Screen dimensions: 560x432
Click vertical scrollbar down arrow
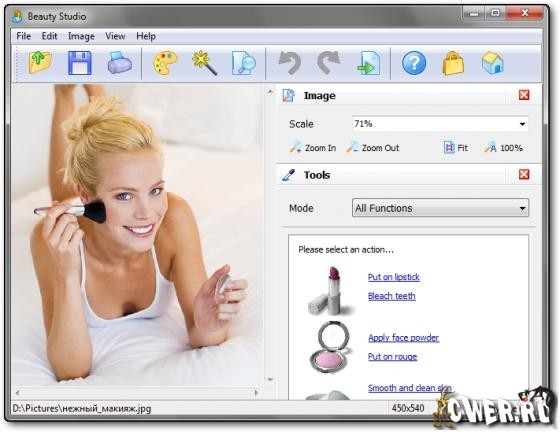click(x=270, y=380)
